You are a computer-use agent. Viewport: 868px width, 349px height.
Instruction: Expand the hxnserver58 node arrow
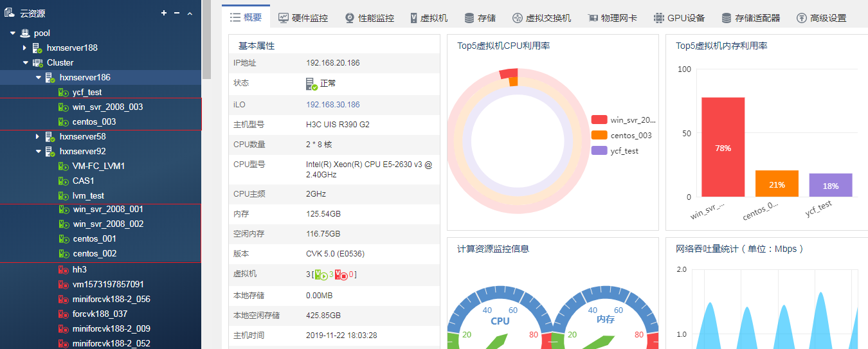tap(38, 137)
